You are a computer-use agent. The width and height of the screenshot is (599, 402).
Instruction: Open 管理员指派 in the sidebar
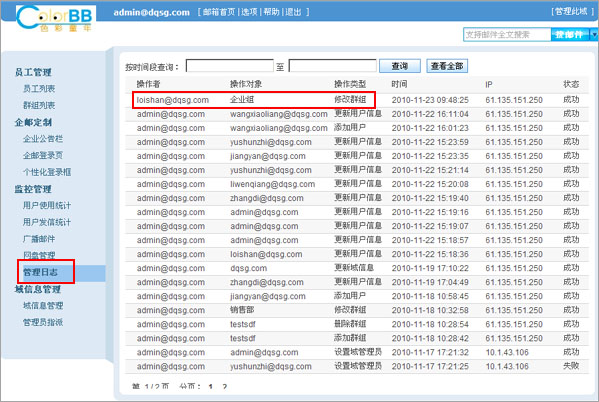(43, 323)
